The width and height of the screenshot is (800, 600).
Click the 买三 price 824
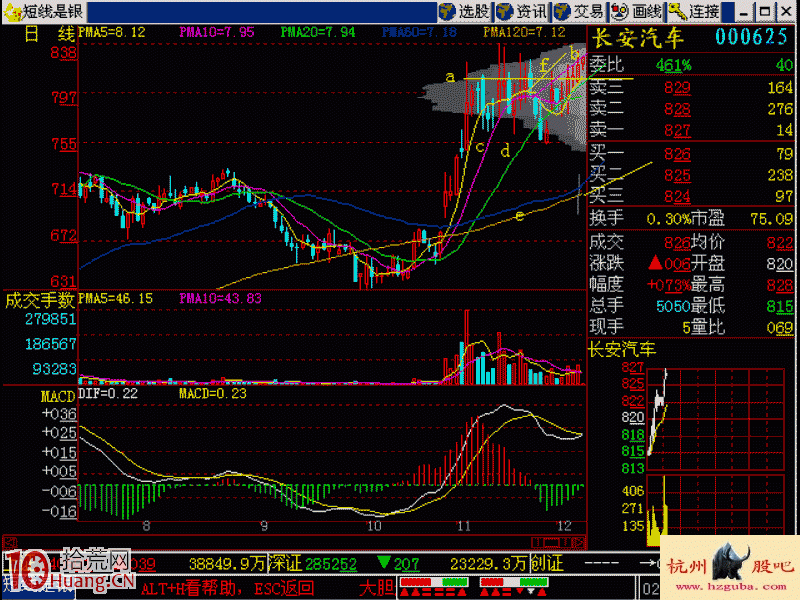click(x=677, y=196)
